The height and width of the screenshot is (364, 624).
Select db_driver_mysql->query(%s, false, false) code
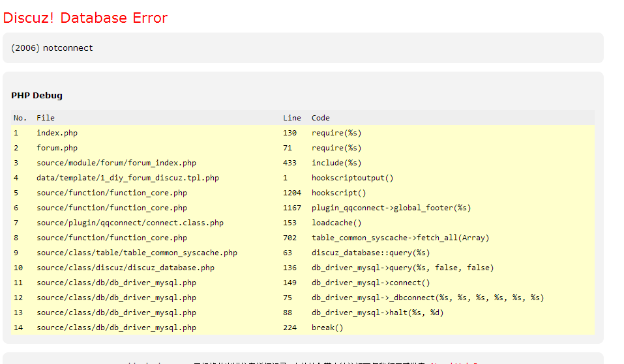[403, 268]
